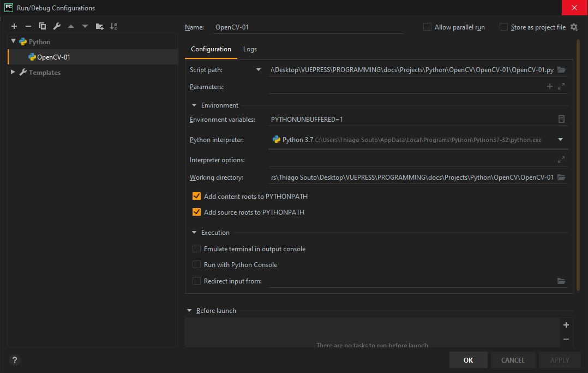Screen dimensions: 588x373
Task: Click the Script path text field
Action: point(412,70)
